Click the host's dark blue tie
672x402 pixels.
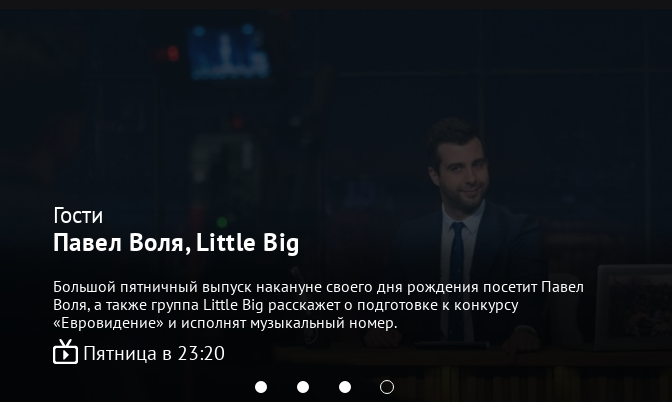(x=457, y=279)
